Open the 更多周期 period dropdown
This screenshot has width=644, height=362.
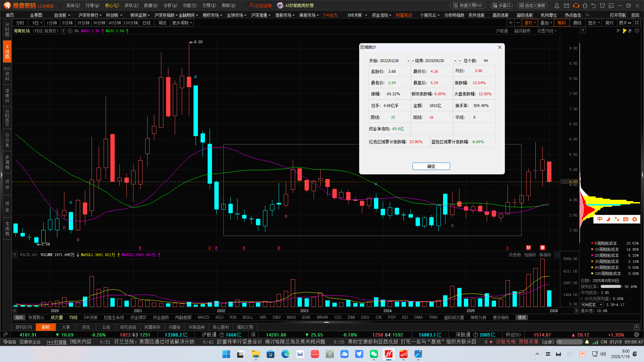tap(182, 23)
